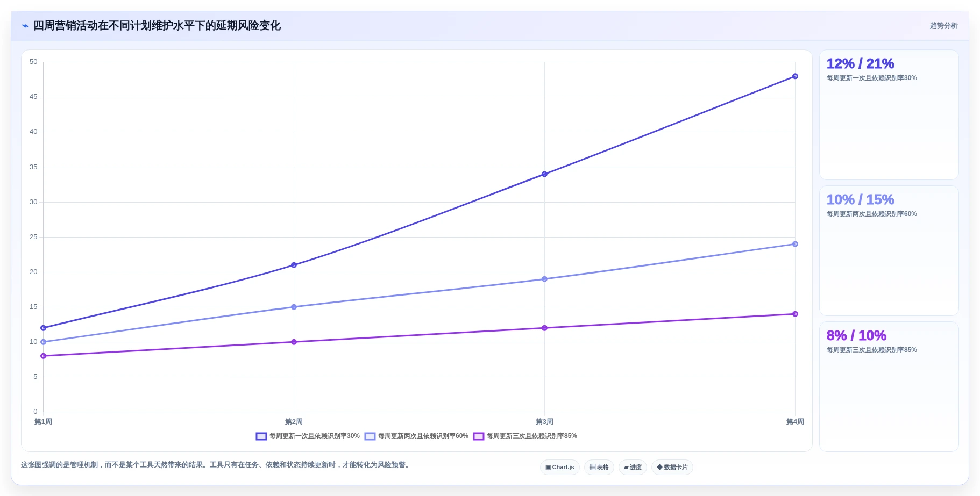Image resolution: width=980 pixels, height=496 pixels.
Task: Click the 表格 tag chip
Action: (599, 467)
